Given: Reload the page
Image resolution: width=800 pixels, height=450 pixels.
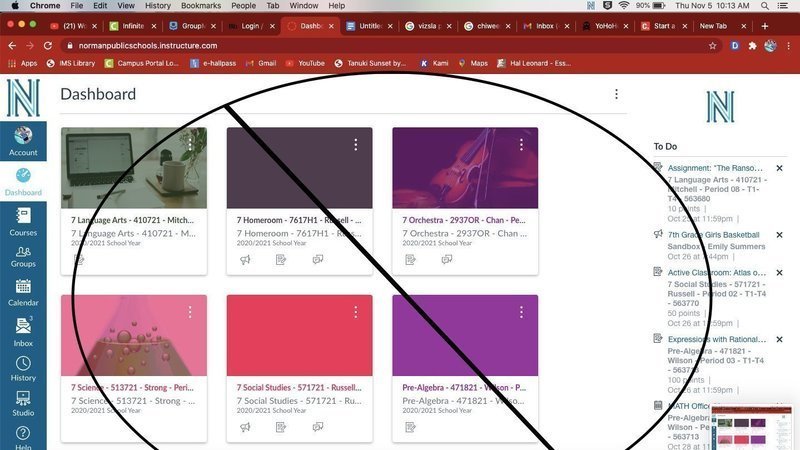Looking at the screenshot, I should [47, 45].
